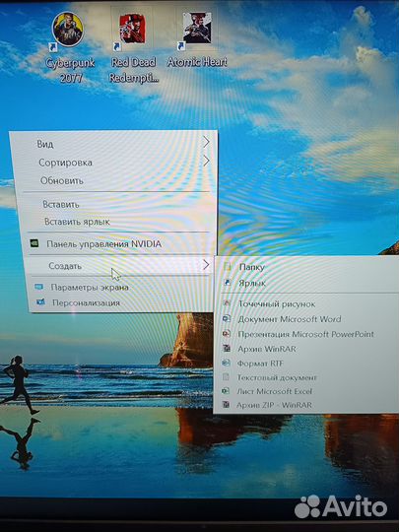Choose Обновить from the context menu
Viewport: 399px width, 532px height.
pyautogui.click(x=62, y=180)
